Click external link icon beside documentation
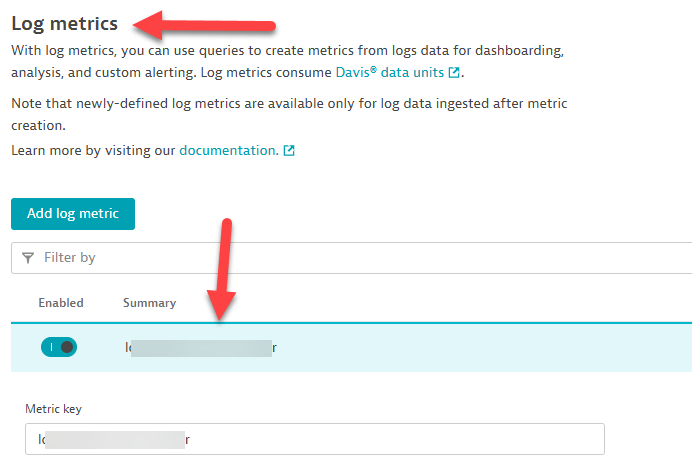Image resolution: width=692 pixels, height=476 pixels. [290, 151]
